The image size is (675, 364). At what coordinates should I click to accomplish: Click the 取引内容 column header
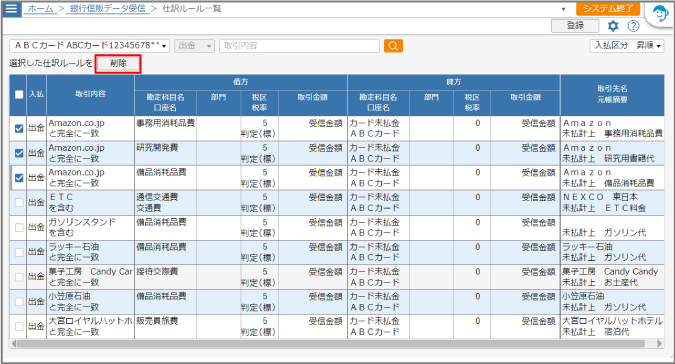[90, 94]
